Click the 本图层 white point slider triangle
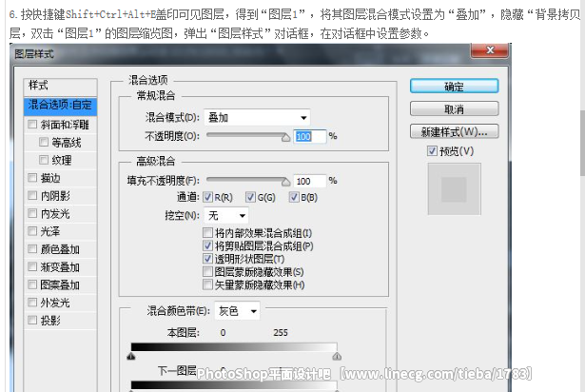This screenshot has width=585, height=392. [x=337, y=357]
